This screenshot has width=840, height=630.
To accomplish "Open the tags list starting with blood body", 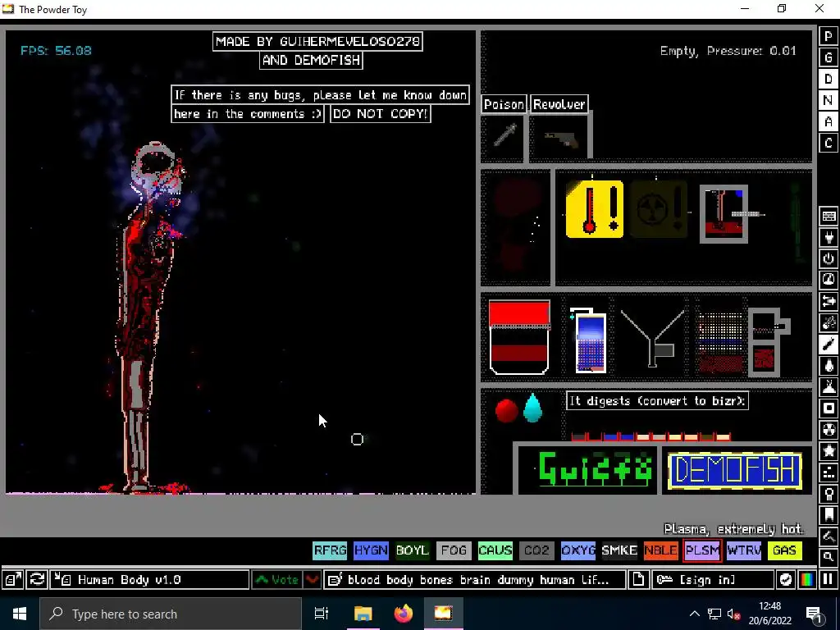I will point(475,580).
